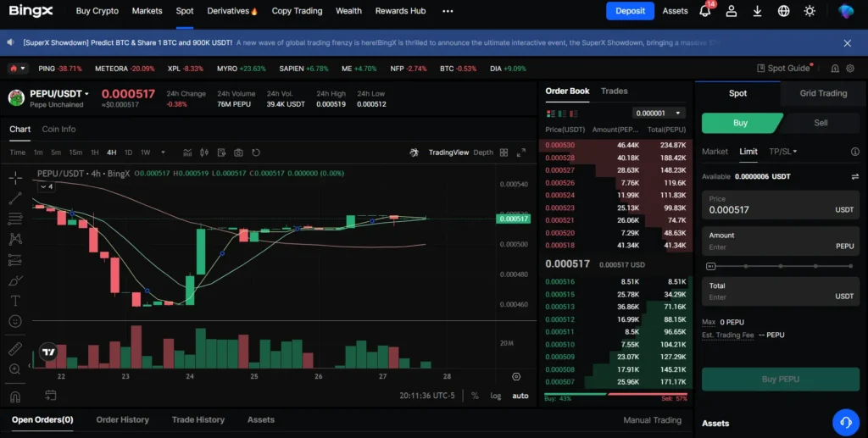
Task: Click the download app icon
Action: (x=757, y=11)
